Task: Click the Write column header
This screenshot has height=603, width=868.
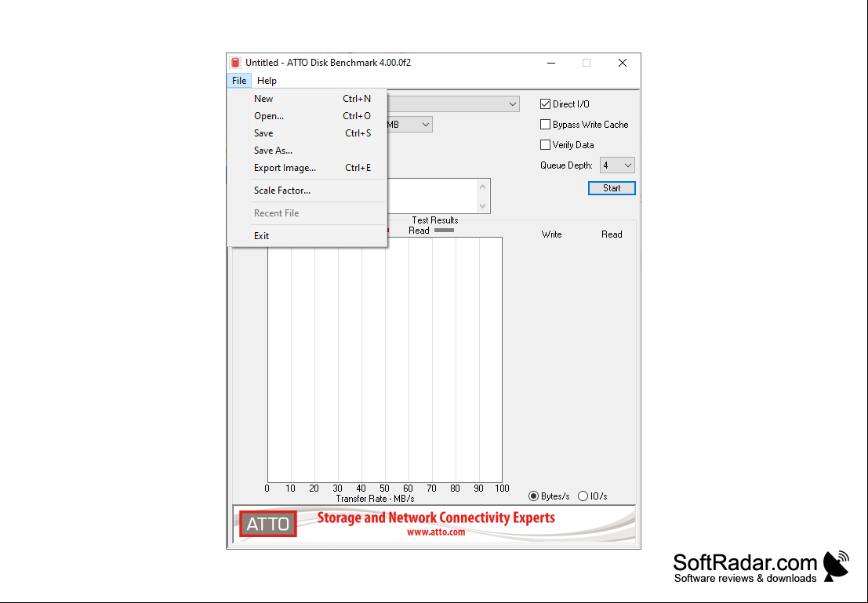Action: click(x=551, y=234)
